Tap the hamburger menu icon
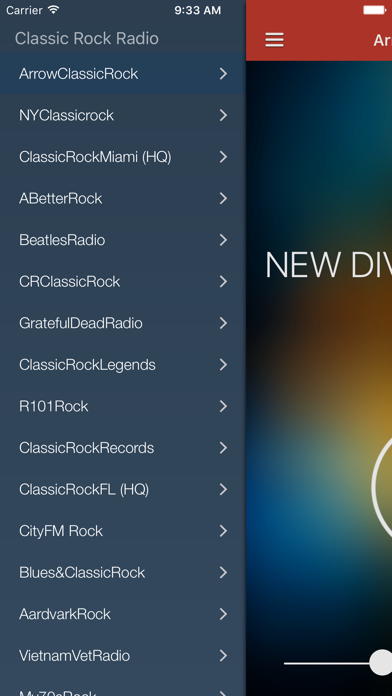The height and width of the screenshot is (696, 392). pyautogui.click(x=274, y=40)
